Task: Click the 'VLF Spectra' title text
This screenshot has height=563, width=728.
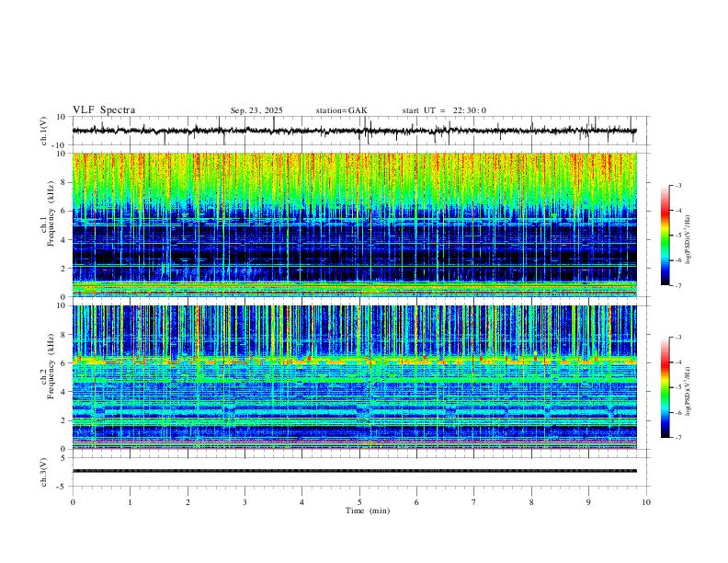Action: pos(104,109)
